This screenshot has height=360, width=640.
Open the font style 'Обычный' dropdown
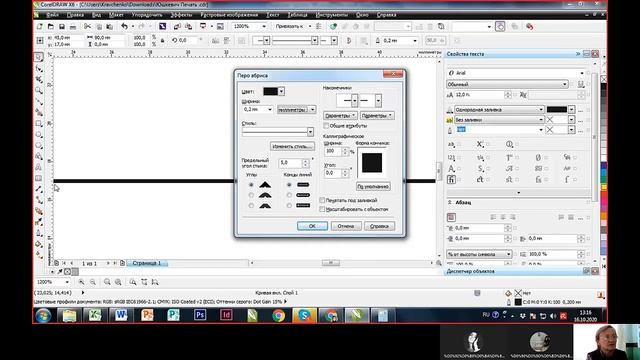pyautogui.click(x=565, y=84)
